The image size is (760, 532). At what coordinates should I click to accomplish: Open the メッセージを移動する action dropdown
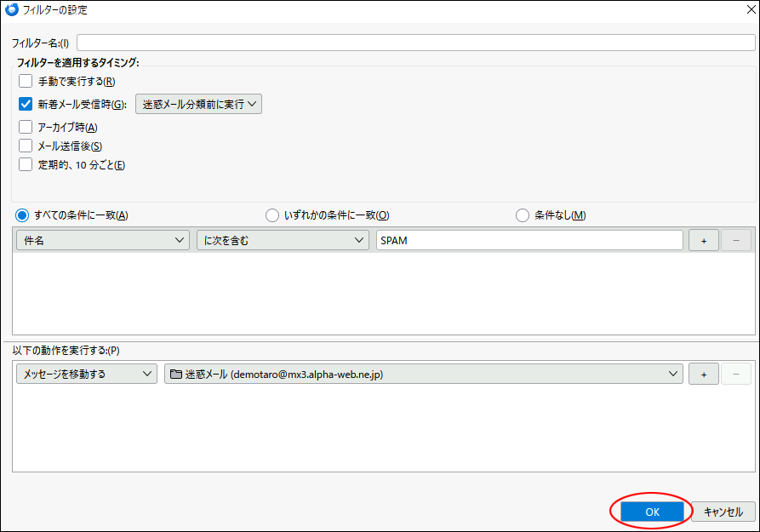87,374
